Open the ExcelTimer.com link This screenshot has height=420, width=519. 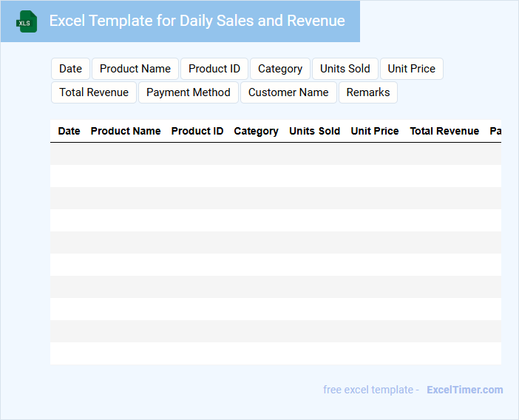click(x=464, y=390)
